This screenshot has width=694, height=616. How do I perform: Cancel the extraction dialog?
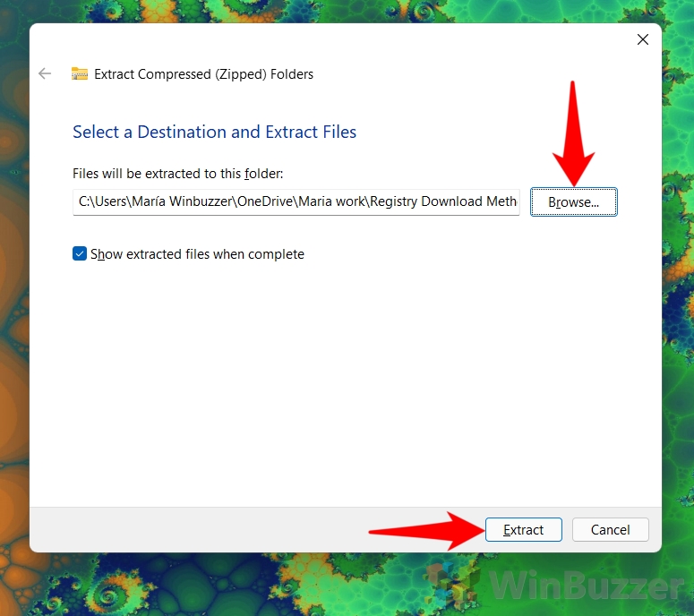click(x=611, y=530)
